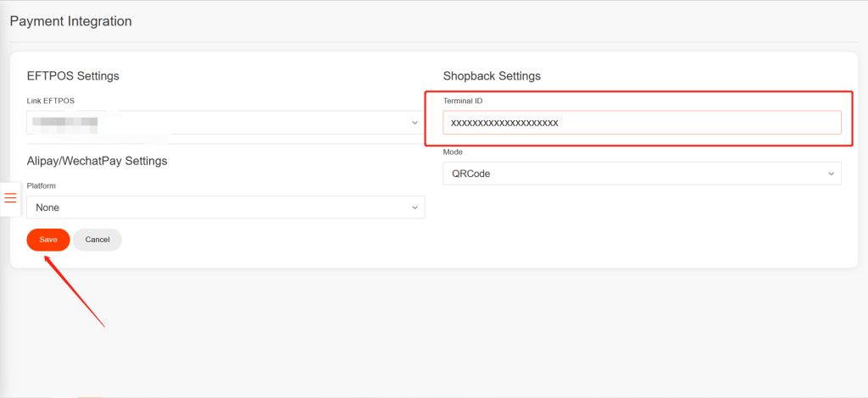This screenshot has width=868, height=398.
Task: Click the 'None' value in Platform field
Action: 47,207
